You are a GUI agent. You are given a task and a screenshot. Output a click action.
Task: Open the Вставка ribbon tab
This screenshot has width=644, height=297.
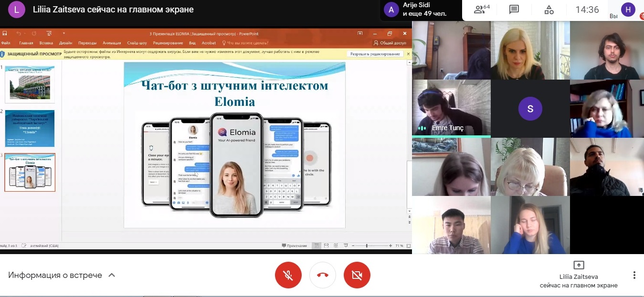46,43
